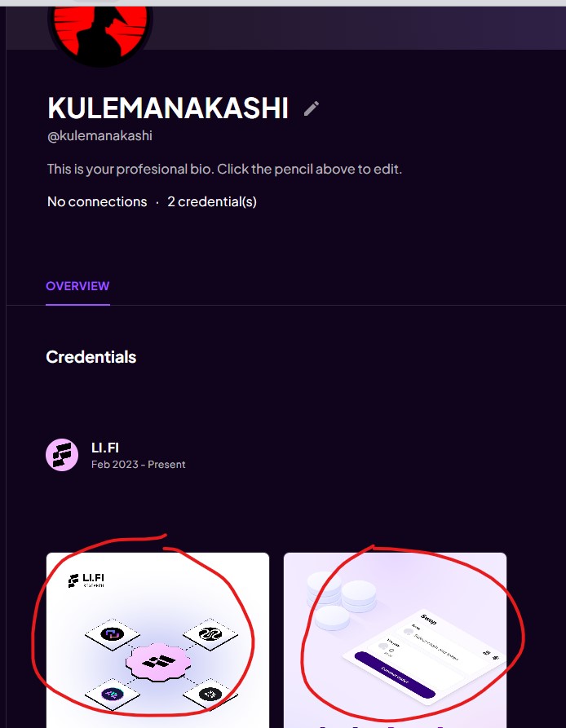Click the Credentials section heading
Screen dimensions: 566x728
point(91,357)
